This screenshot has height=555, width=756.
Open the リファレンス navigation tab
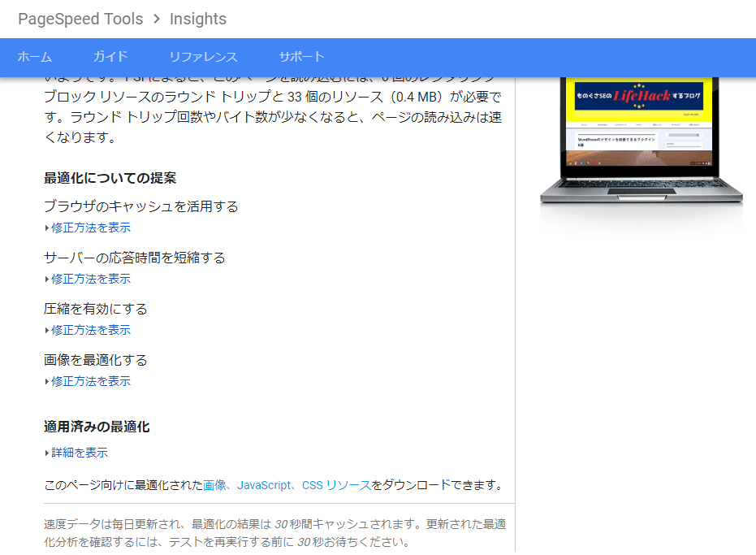pos(204,57)
